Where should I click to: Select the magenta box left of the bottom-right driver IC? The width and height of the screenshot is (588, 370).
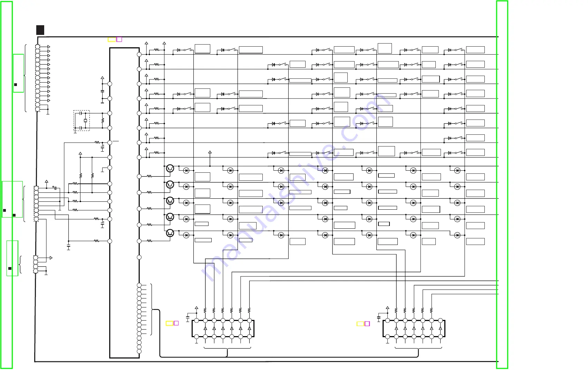[x=367, y=324]
